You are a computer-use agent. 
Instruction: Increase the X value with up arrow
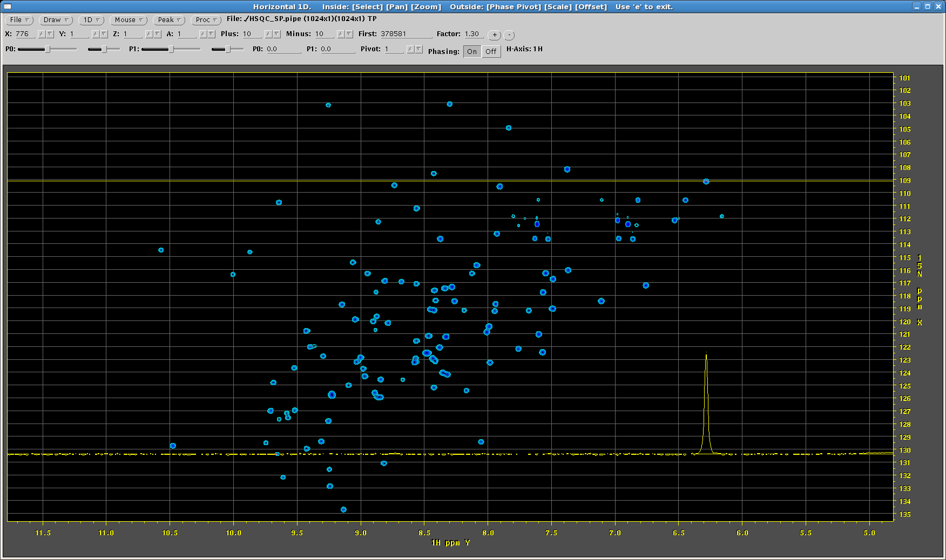[42, 34]
